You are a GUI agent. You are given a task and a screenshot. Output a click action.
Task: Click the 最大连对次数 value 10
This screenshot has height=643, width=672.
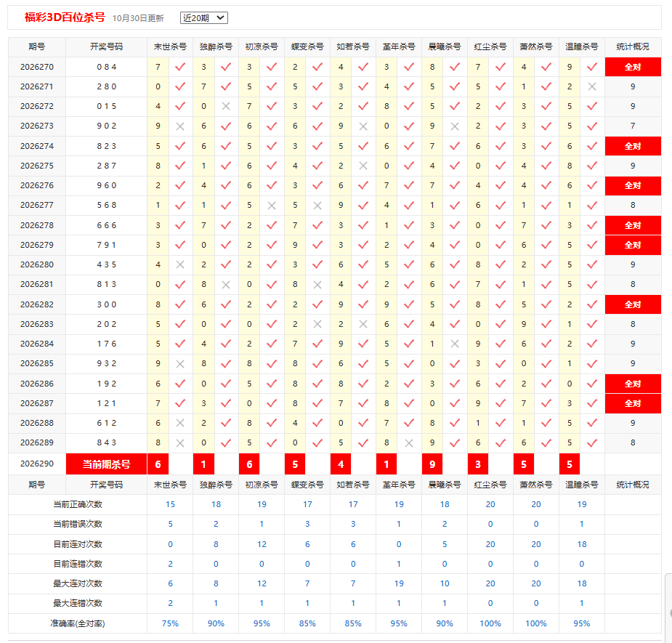pos(445,584)
